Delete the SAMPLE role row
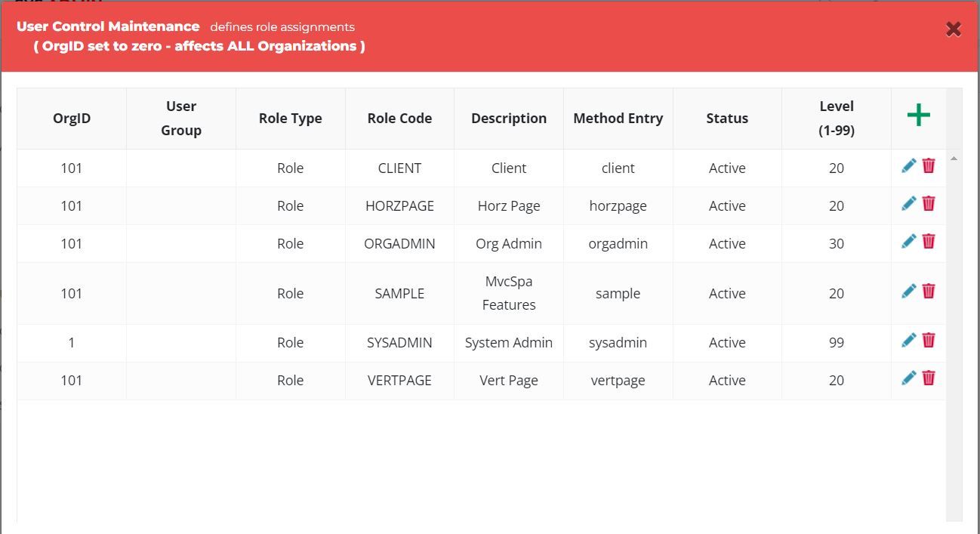This screenshot has width=980, height=534. coord(929,291)
